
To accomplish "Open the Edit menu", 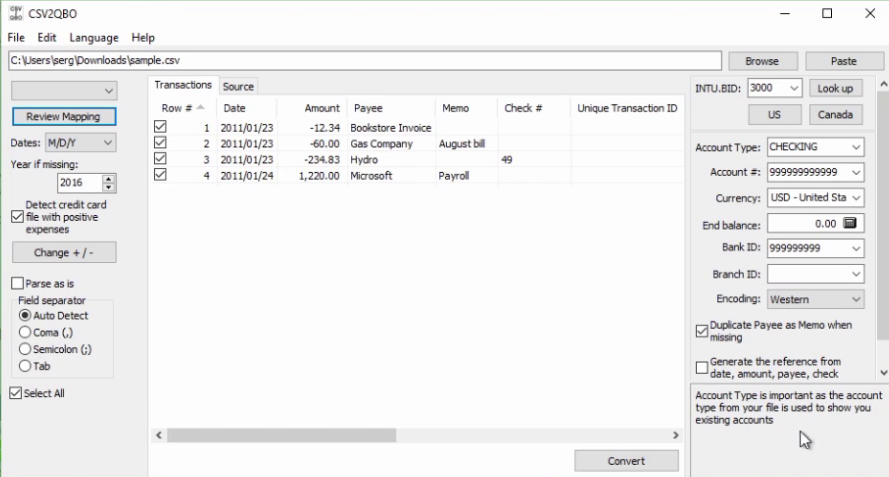I will [x=46, y=37].
